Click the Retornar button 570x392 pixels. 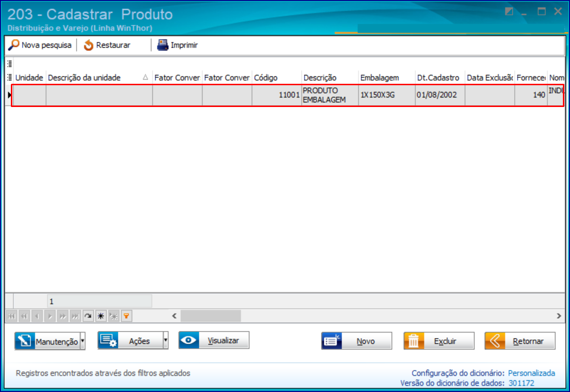[520, 341]
